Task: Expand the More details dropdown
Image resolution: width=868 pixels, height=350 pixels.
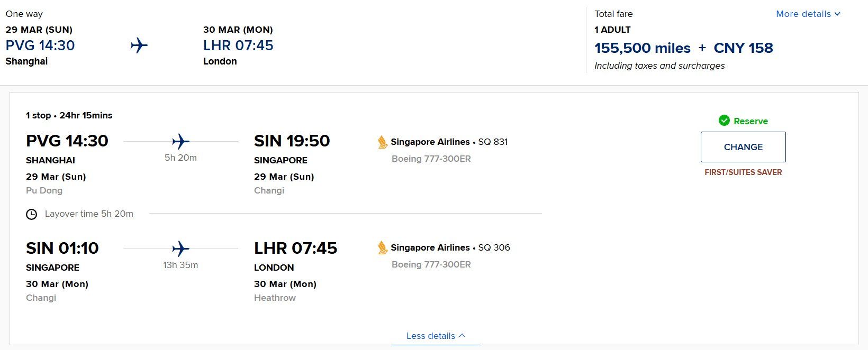Action: coord(808,14)
